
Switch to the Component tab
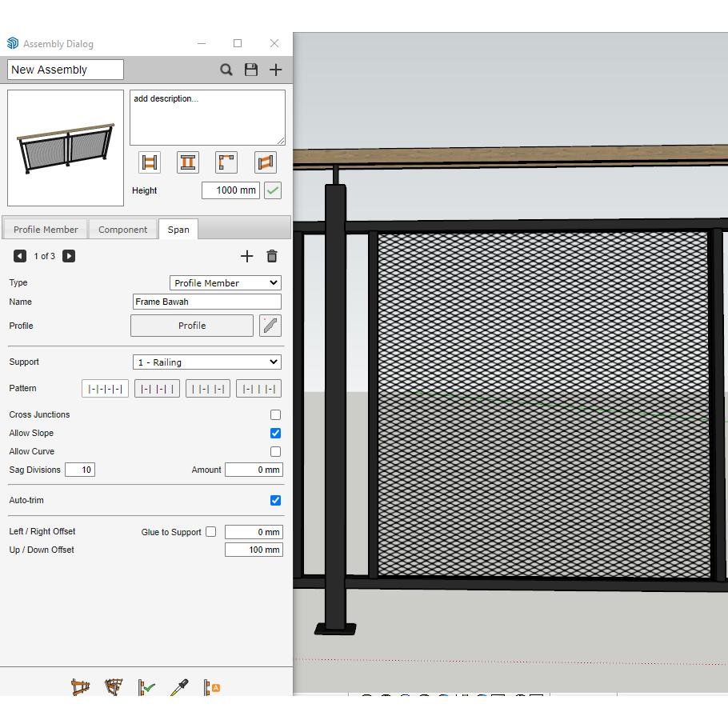point(122,229)
